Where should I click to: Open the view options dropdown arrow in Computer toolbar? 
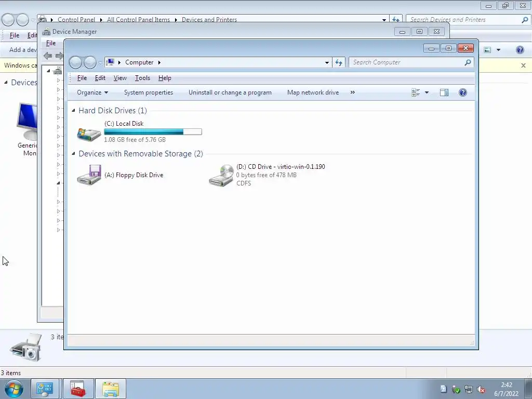427,92
